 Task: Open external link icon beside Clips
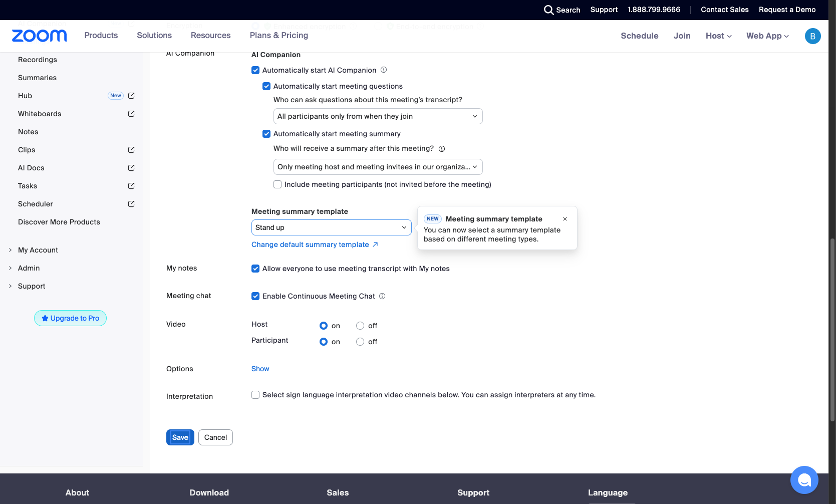click(x=131, y=150)
